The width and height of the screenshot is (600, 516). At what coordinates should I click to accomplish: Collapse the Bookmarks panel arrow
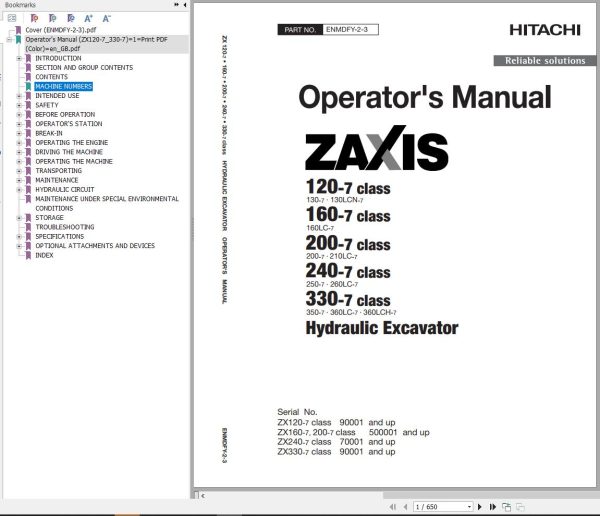(185, 5)
